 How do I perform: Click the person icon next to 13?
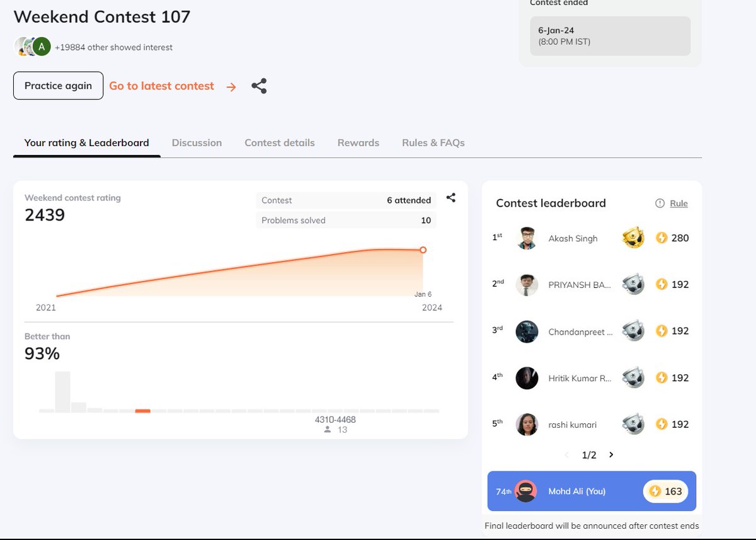327,430
